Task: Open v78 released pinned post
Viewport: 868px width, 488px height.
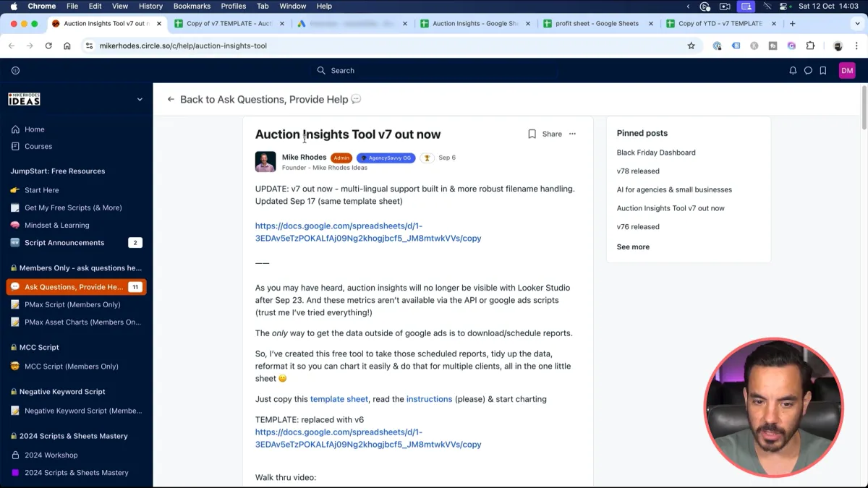Action: (x=638, y=171)
